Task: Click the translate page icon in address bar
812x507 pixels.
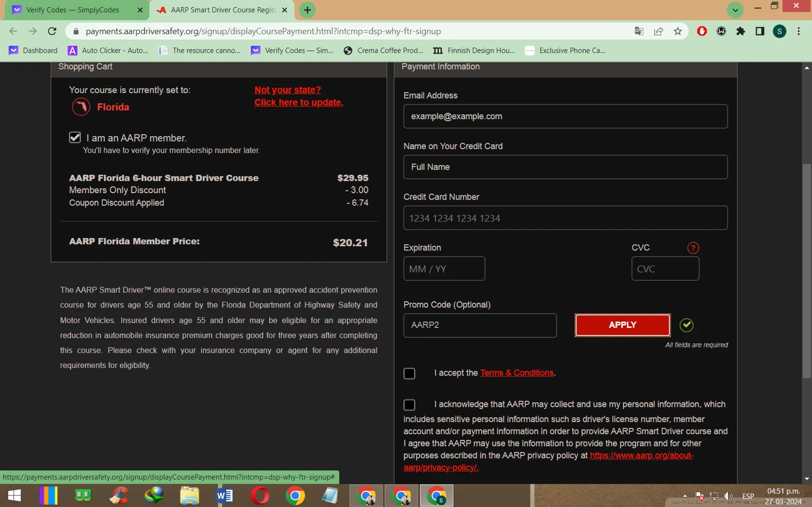Action: click(x=639, y=31)
